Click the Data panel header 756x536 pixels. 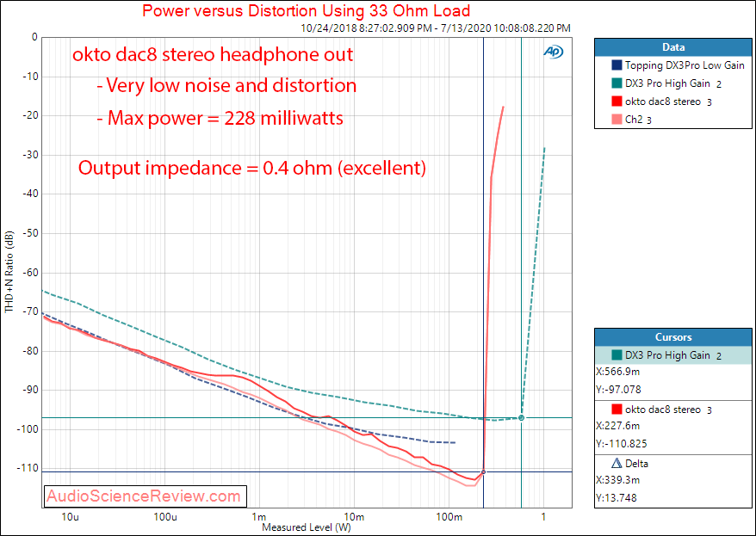pyautogui.click(x=673, y=47)
